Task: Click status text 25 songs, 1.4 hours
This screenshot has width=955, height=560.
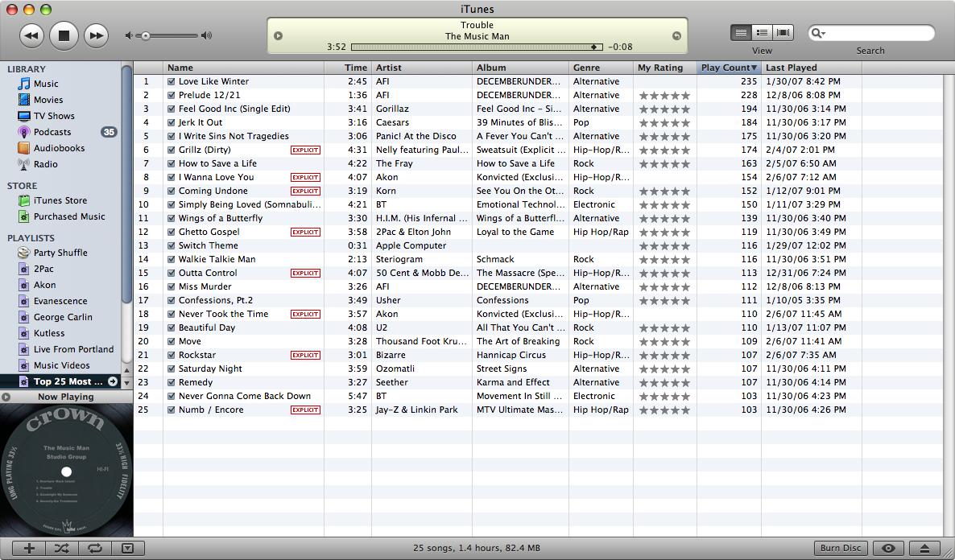Action: point(476,548)
